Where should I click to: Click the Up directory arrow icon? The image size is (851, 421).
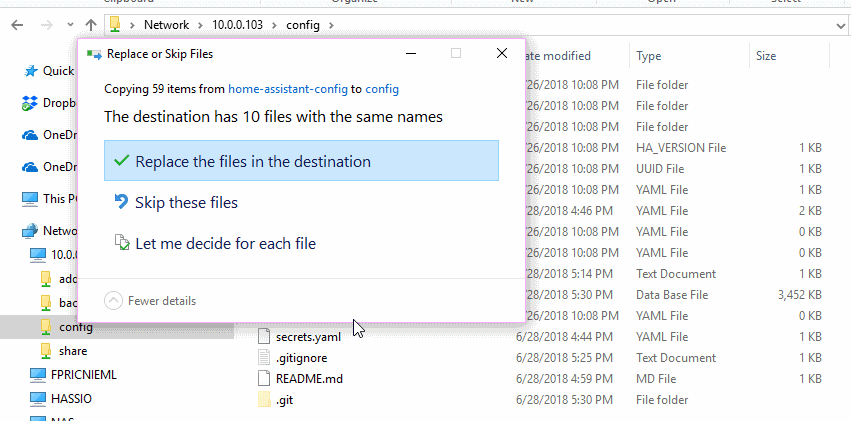(91, 25)
